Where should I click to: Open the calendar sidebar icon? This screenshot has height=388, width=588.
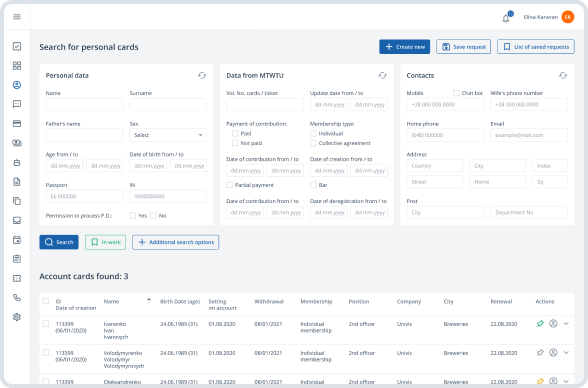17,240
